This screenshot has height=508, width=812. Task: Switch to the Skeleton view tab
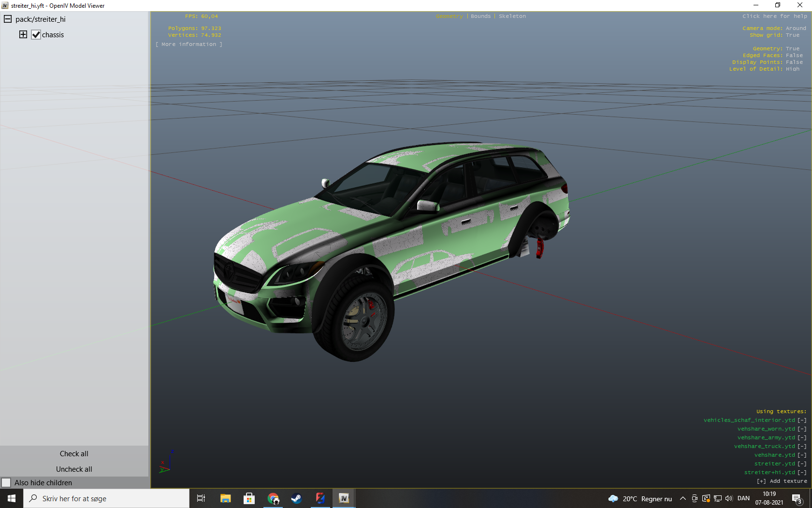[x=512, y=16]
